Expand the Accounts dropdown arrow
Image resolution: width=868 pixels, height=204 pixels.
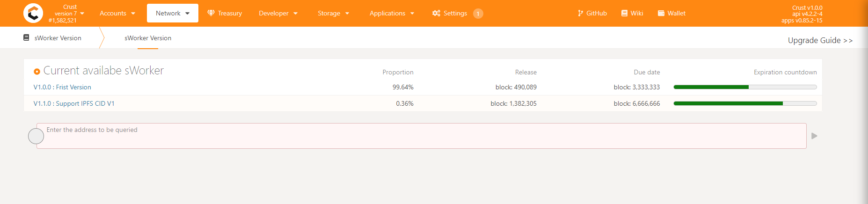pyautogui.click(x=133, y=14)
